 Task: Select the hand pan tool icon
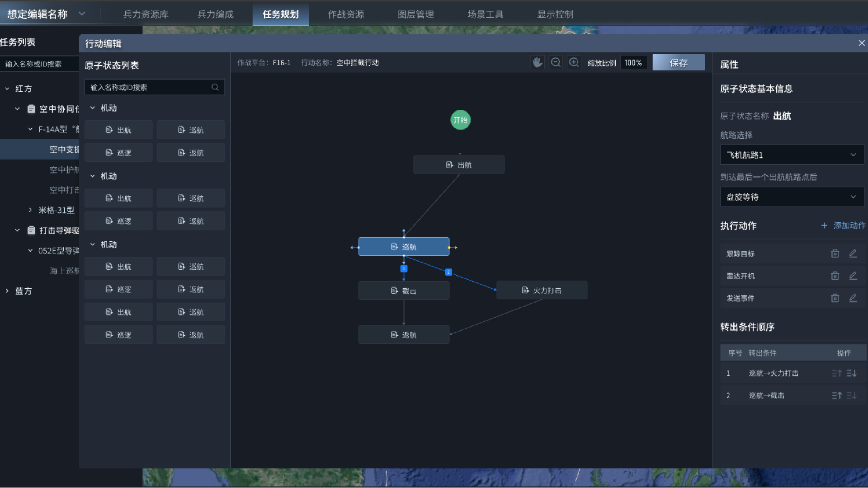pyautogui.click(x=537, y=62)
